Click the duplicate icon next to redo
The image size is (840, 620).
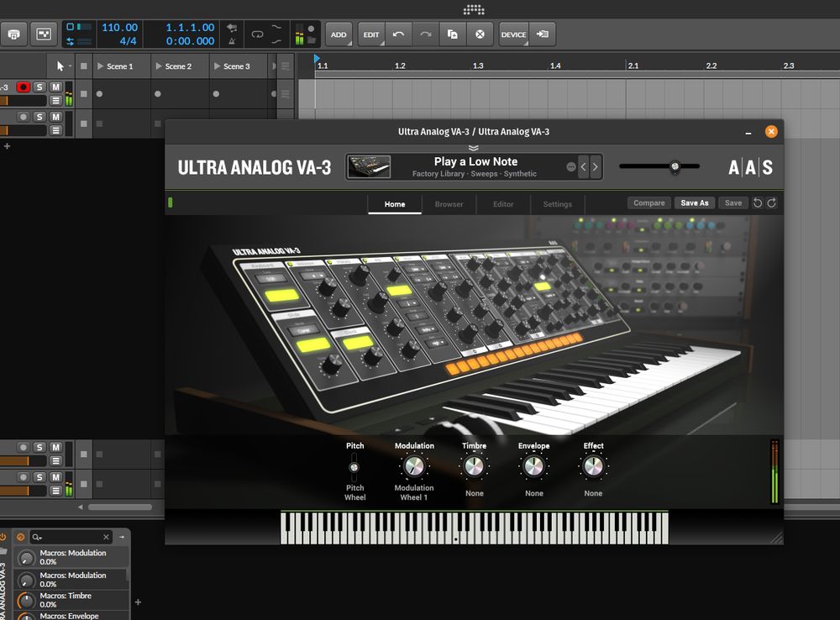coord(453,34)
